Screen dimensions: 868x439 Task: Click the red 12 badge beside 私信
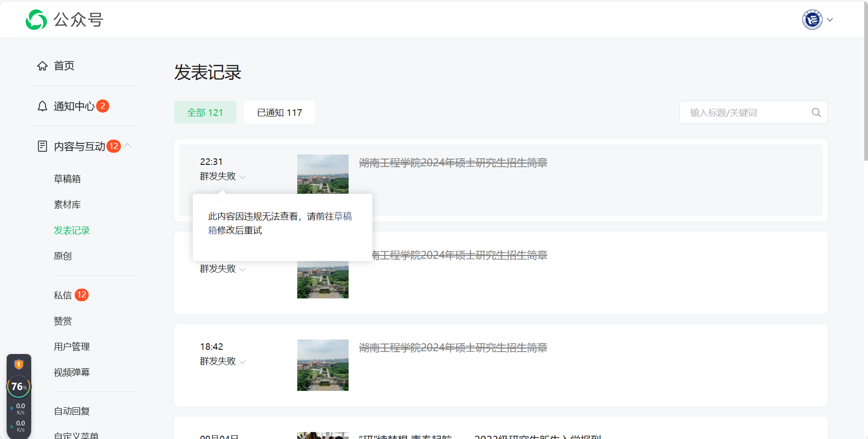pos(82,295)
